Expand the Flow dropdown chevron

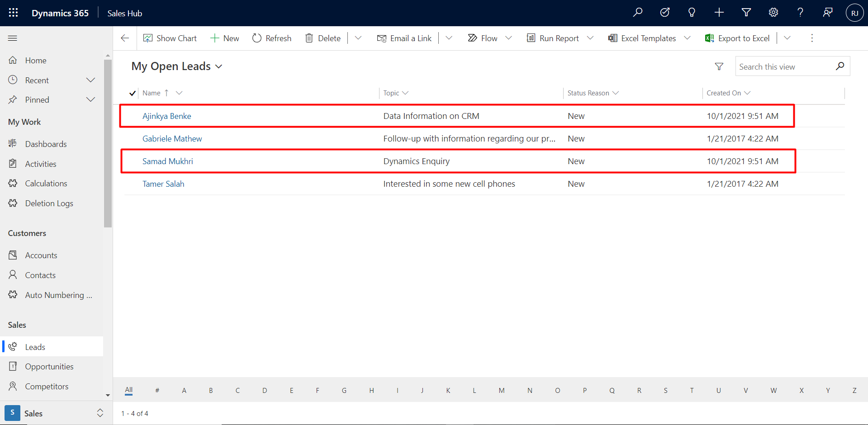click(x=508, y=38)
